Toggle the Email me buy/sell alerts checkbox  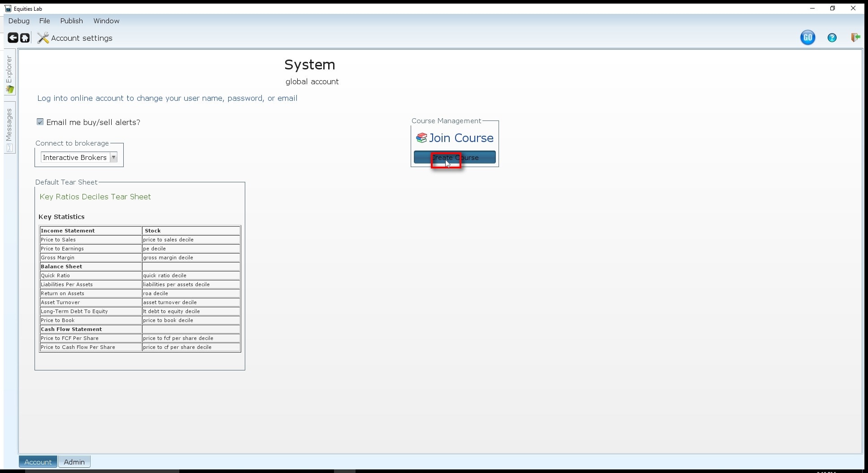tap(40, 122)
